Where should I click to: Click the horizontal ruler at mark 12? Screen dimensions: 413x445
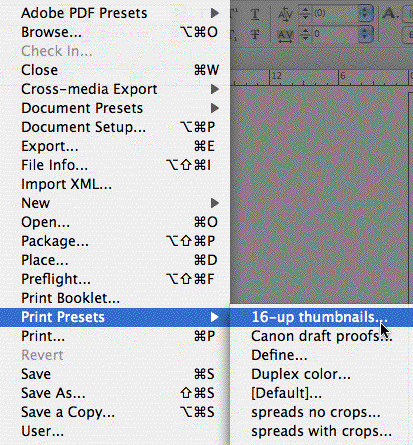click(x=277, y=76)
